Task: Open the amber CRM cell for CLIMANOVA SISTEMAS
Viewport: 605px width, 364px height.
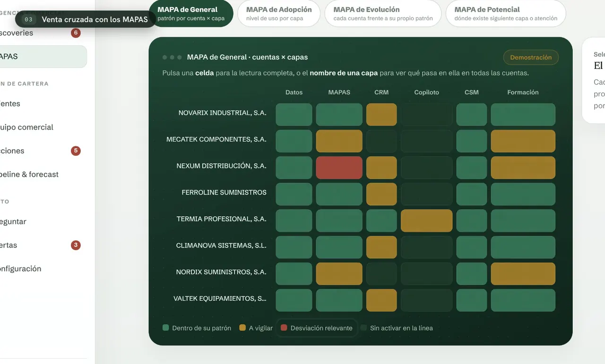Action: pyautogui.click(x=381, y=247)
